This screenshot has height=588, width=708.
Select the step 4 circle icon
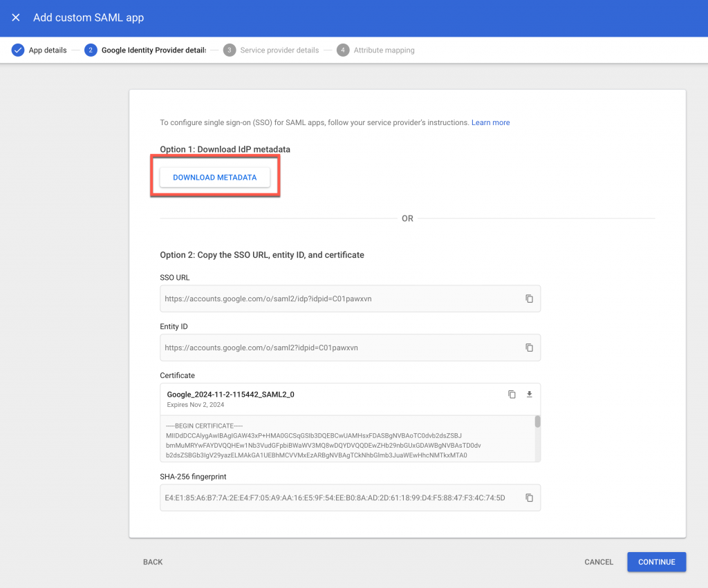pos(344,50)
